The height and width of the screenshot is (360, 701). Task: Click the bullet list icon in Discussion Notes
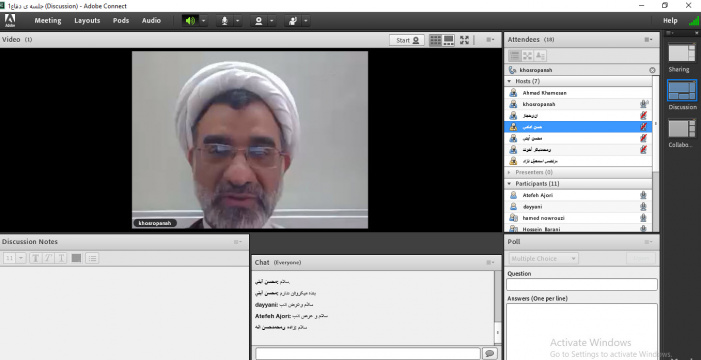(x=92, y=258)
